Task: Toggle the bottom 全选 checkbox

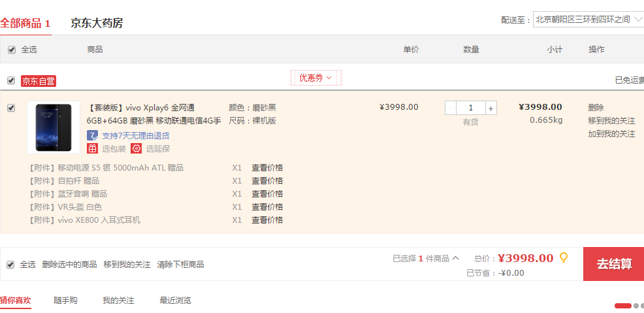Action: (x=10, y=265)
